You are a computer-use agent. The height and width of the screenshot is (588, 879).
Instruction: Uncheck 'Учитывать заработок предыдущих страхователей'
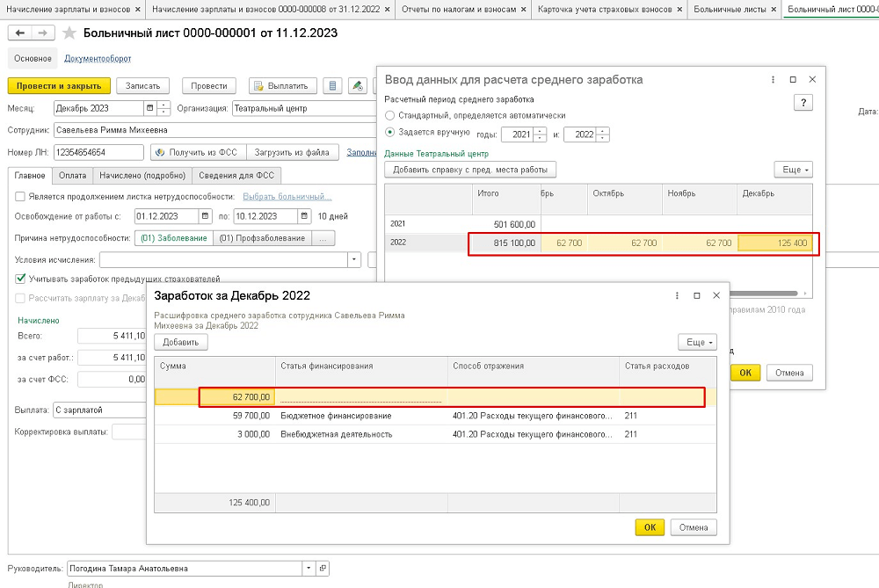21,279
